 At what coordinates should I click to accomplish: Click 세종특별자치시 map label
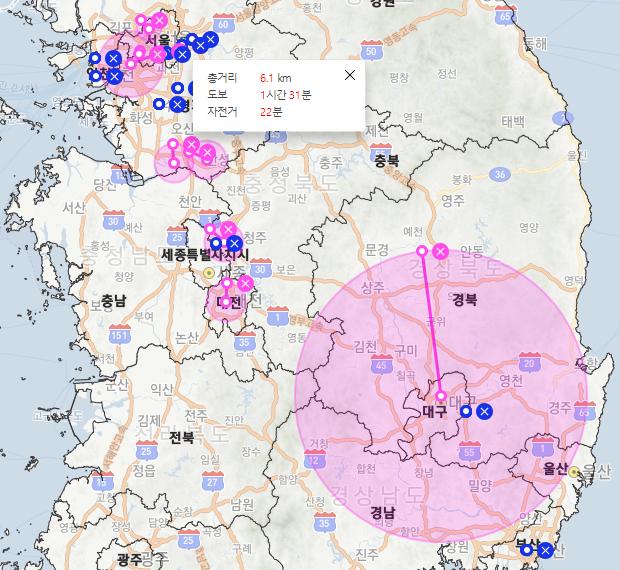pos(205,255)
